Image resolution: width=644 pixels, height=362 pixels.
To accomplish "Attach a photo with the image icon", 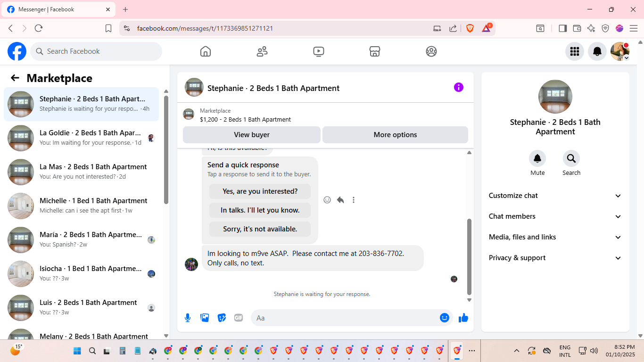I will point(205,318).
